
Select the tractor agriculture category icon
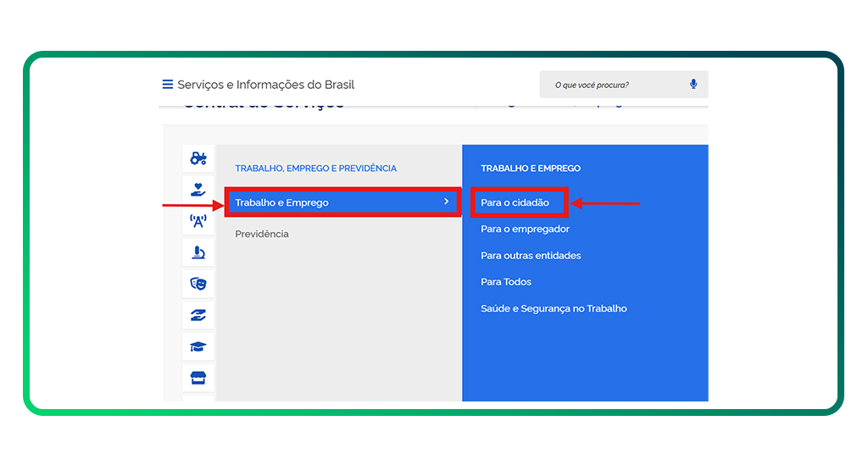198,158
